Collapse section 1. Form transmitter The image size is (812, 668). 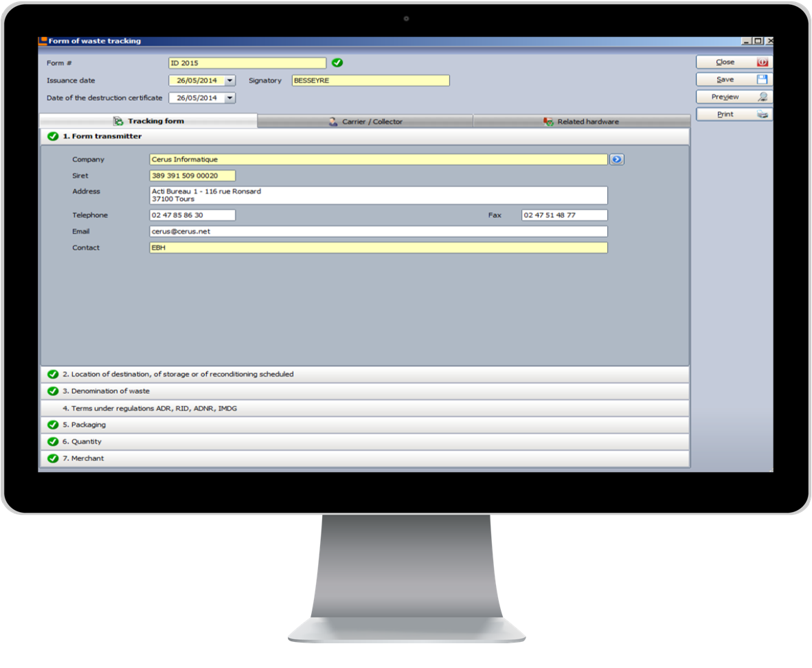click(x=365, y=136)
